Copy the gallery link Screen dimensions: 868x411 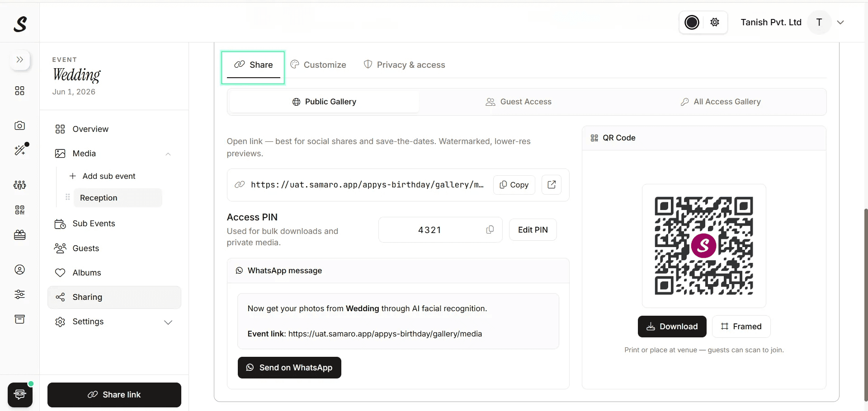pyautogui.click(x=514, y=185)
